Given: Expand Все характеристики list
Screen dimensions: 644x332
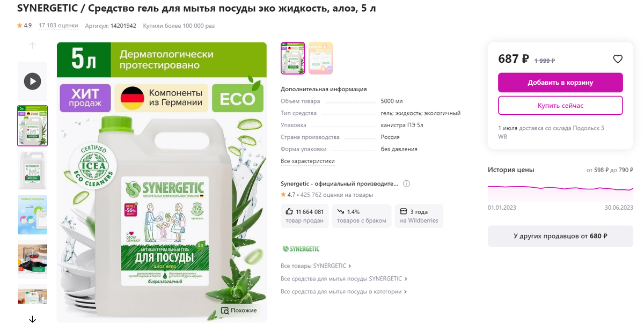Looking at the screenshot, I should coord(308,161).
